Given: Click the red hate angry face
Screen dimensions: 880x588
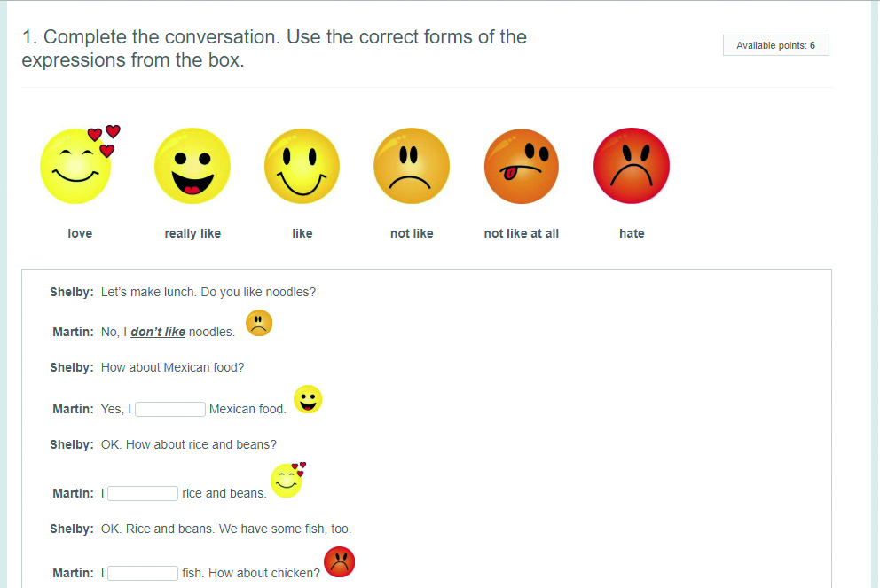Looking at the screenshot, I should [632, 166].
